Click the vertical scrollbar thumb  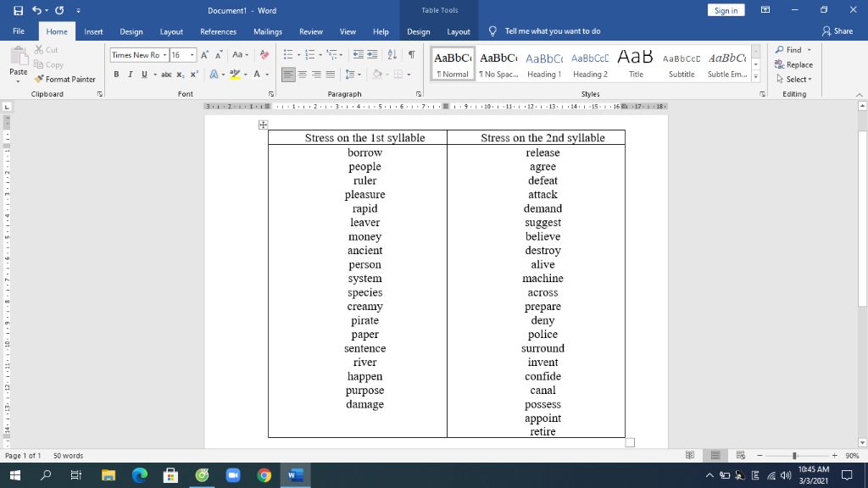pyautogui.click(x=862, y=219)
